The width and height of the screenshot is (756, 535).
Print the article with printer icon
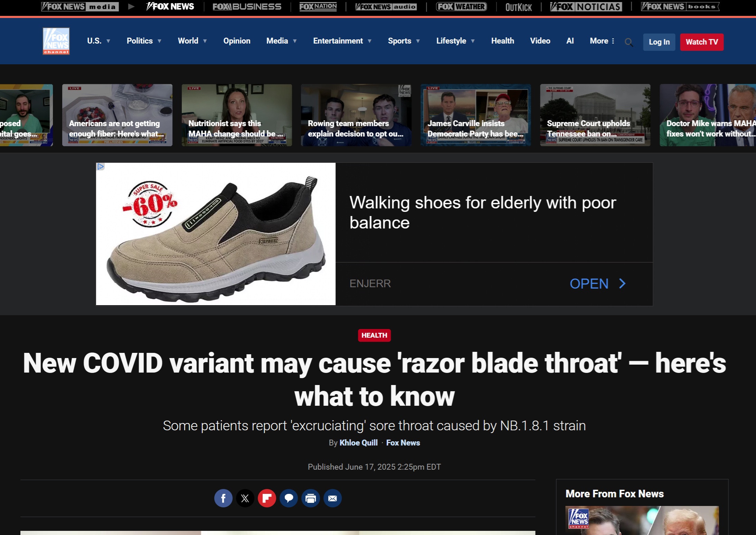(311, 498)
